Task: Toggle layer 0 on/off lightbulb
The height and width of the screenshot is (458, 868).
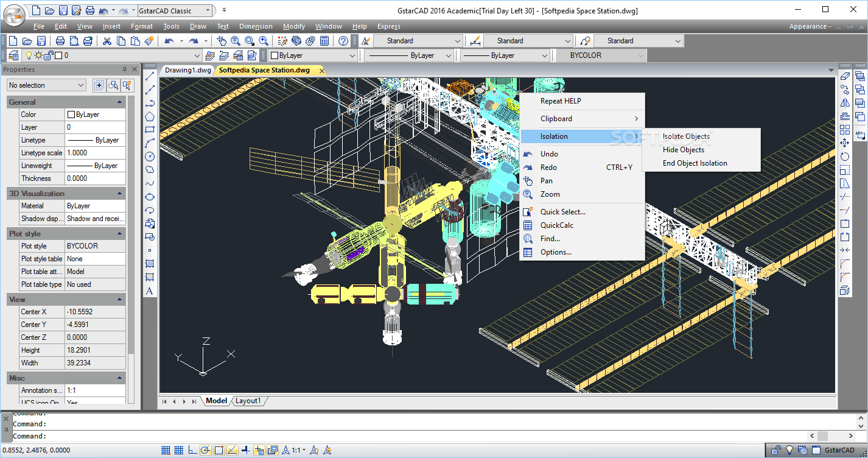Action: click(28, 55)
